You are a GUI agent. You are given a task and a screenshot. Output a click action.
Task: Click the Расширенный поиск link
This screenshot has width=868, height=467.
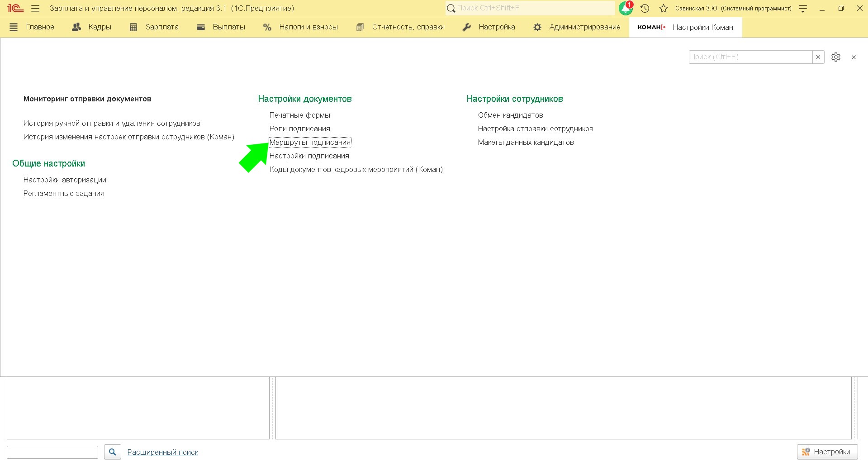click(x=163, y=452)
